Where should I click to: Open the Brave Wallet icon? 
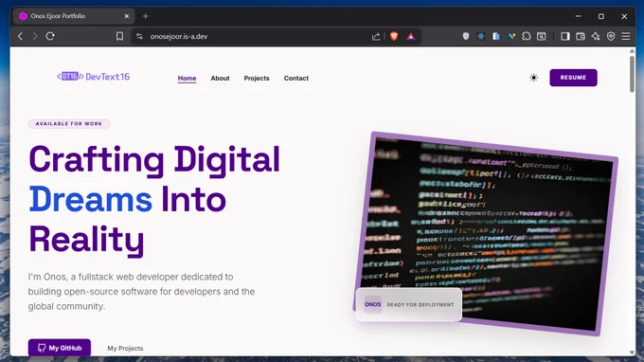581,36
